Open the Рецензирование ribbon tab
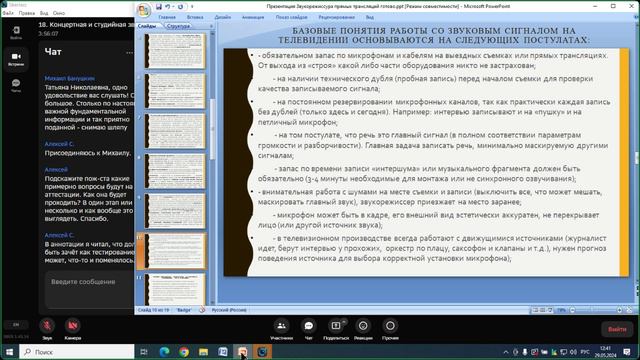The height and width of the screenshot is (360, 640). point(336,17)
